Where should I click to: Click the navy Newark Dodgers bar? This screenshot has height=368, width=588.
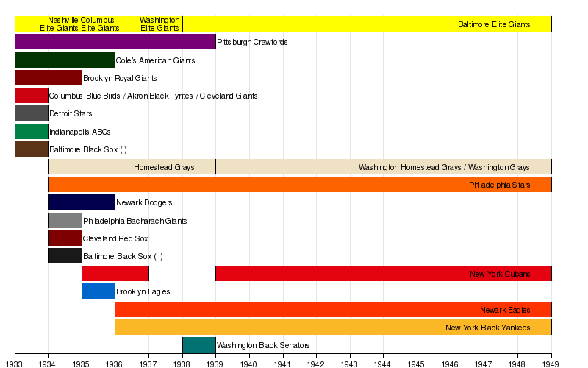click(81, 202)
